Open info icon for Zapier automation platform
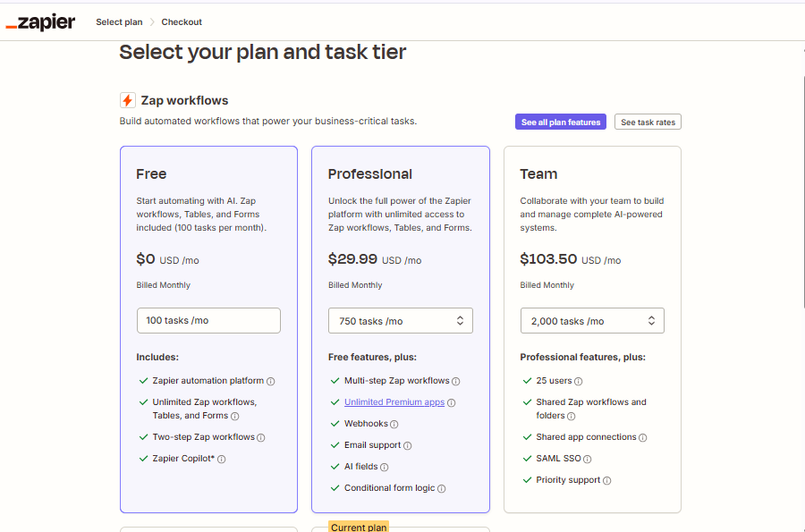805x532 pixels. click(270, 381)
